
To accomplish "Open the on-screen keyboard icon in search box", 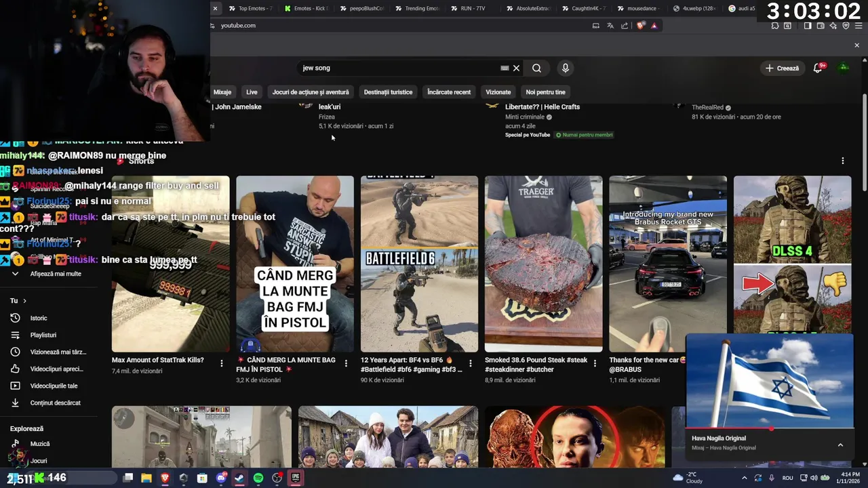I will 505,68.
